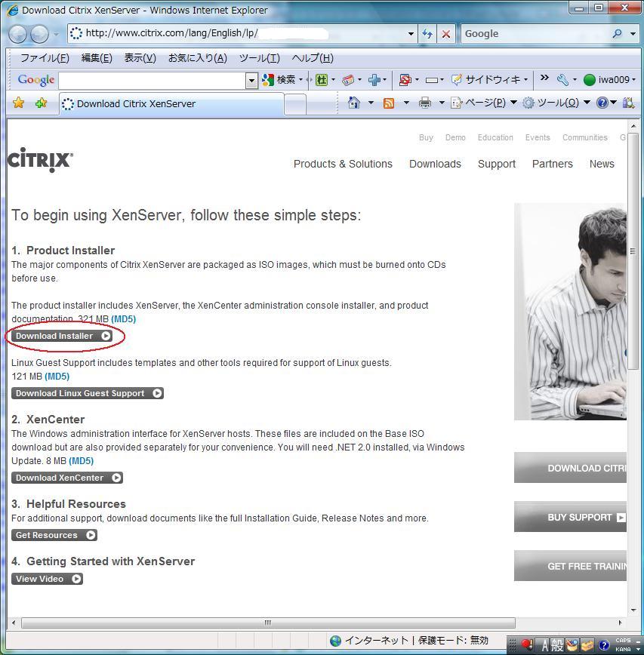The image size is (644, 655).
Task: Open the Google toolbar search box dropdown
Action: click(x=251, y=80)
